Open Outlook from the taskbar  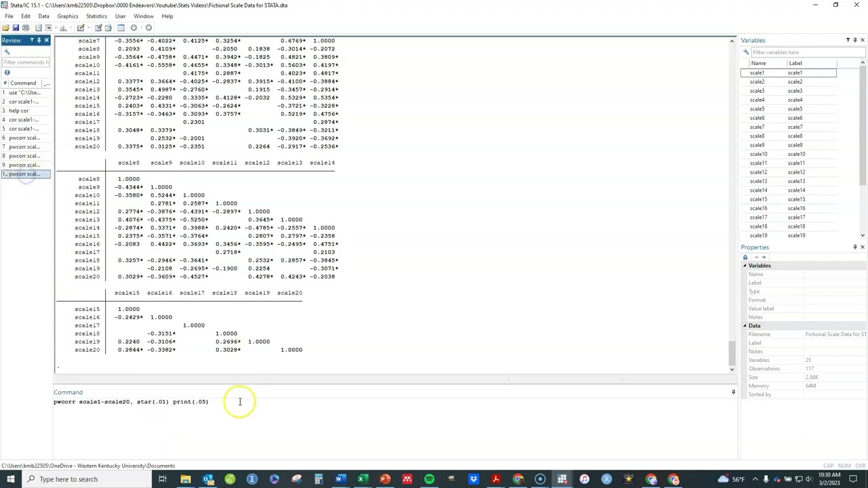pos(208,479)
